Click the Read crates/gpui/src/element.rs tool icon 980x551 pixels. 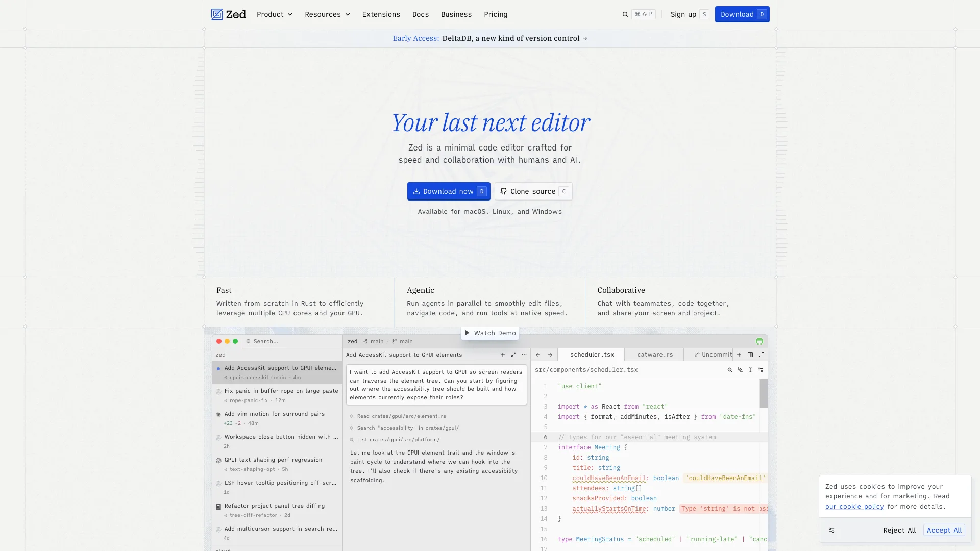[352, 416]
